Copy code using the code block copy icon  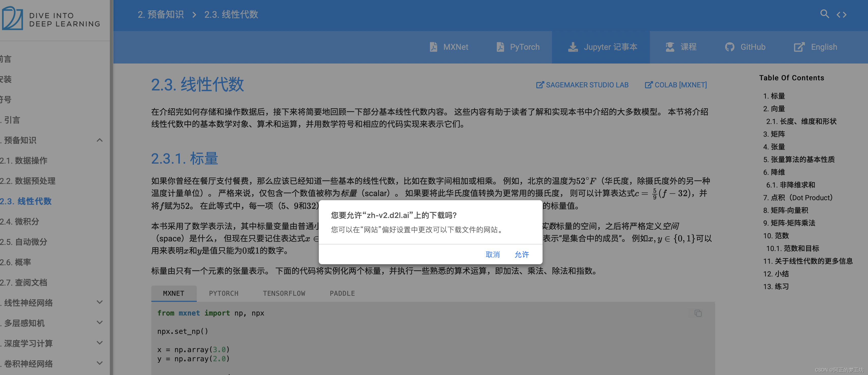[x=698, y=314]
